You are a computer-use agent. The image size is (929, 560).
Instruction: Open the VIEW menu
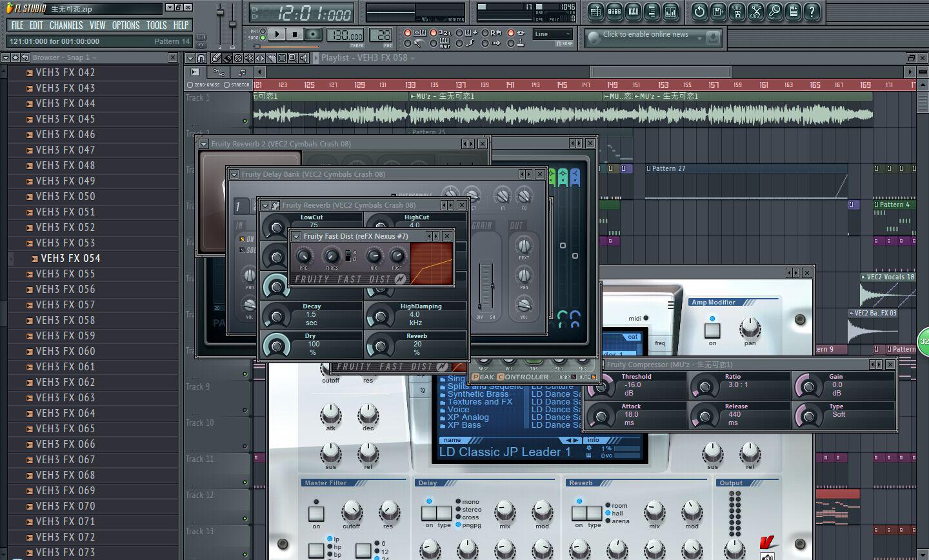pos(97,25)
